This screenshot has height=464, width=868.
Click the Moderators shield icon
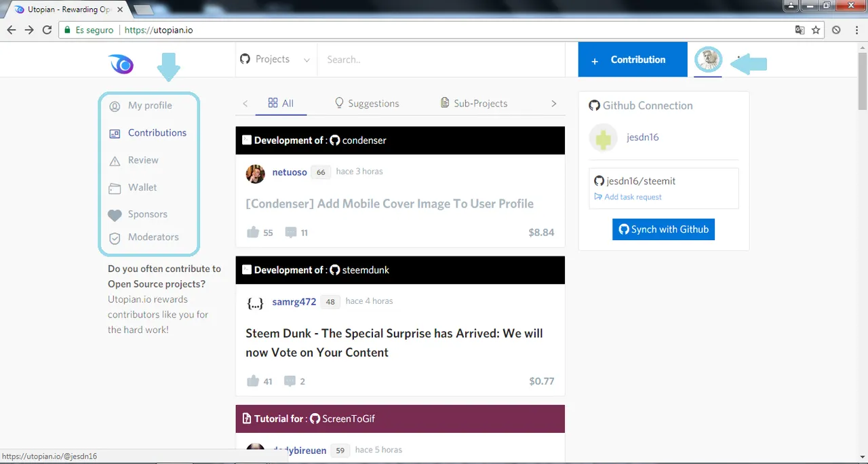(x=115, y=238)
